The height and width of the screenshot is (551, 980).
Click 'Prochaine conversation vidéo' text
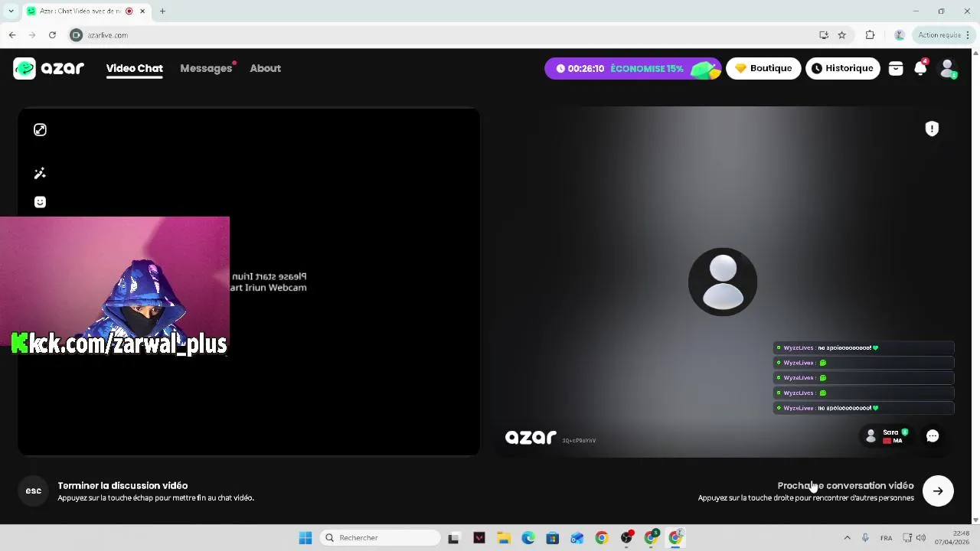click(845, 485)
